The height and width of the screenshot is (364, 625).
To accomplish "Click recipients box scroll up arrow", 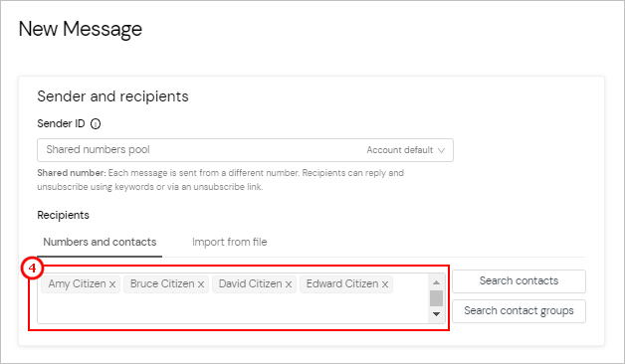I will pyautogui.click(x=437, y=282).
